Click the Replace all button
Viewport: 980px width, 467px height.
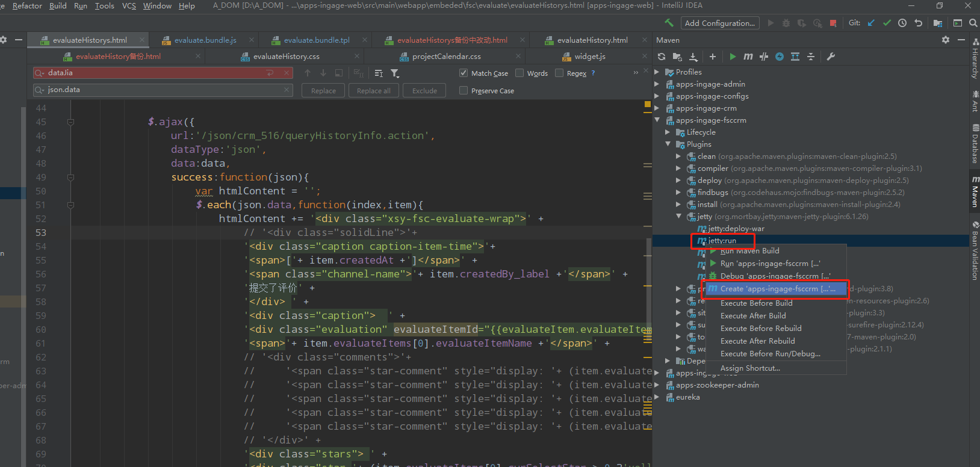coord(373,90)
